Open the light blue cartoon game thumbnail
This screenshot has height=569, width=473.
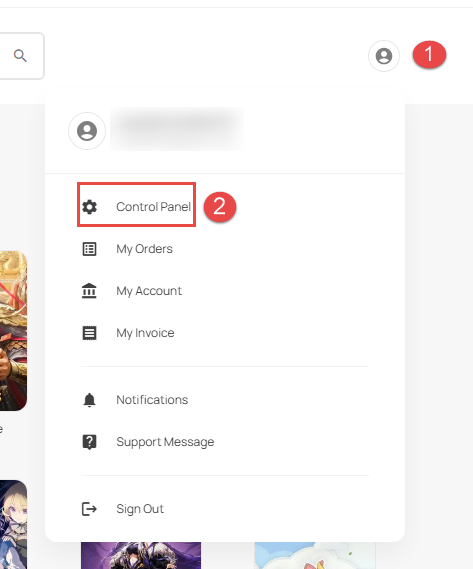point(315,555)
